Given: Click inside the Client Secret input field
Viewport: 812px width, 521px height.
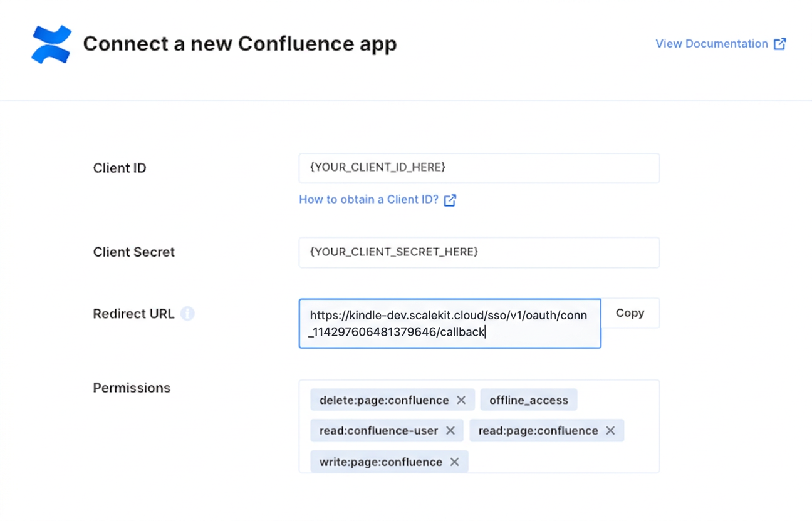Looking at the screenshot, I should (479, 252).
